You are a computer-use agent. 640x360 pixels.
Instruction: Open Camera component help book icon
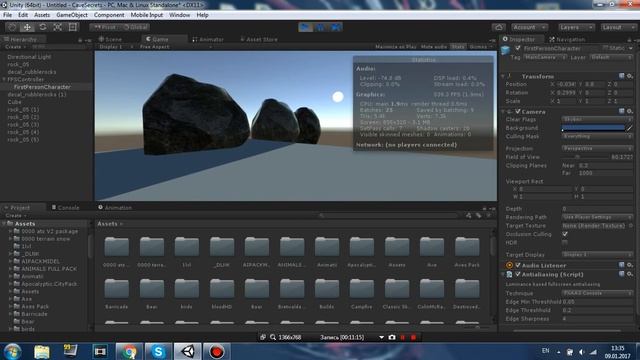pos(622,111)
